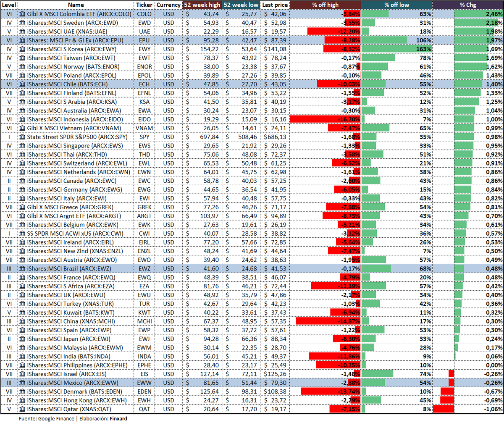
Task: Click the 'Ticker' column header
Action: (144, 5)
